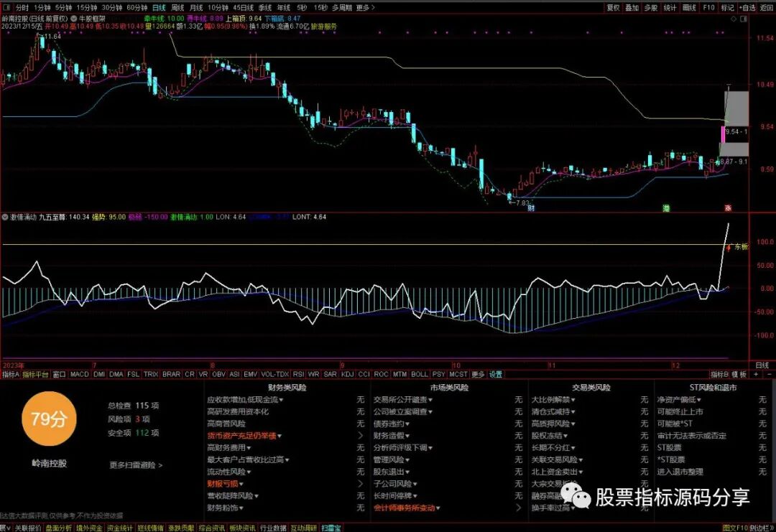Open 扫雷宝 bottom tab
This screenshot has width=776, height=532.
click(x=331, y=528)
